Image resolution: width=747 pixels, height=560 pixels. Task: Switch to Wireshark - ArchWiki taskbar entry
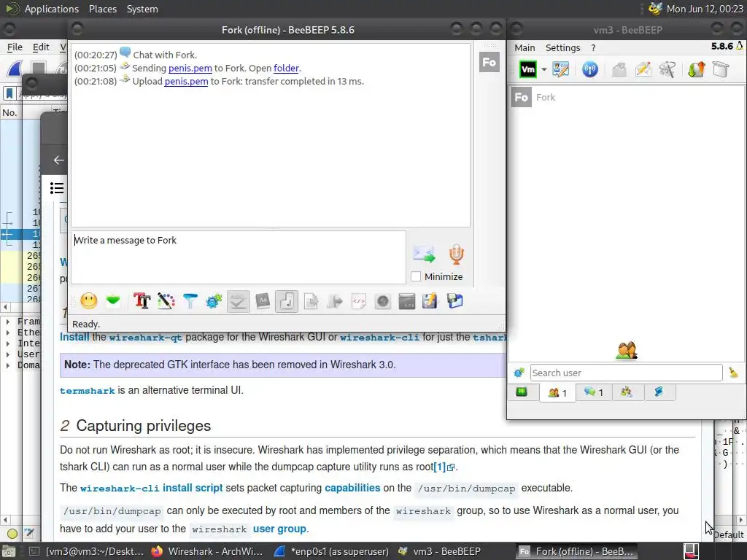point(206,551)
